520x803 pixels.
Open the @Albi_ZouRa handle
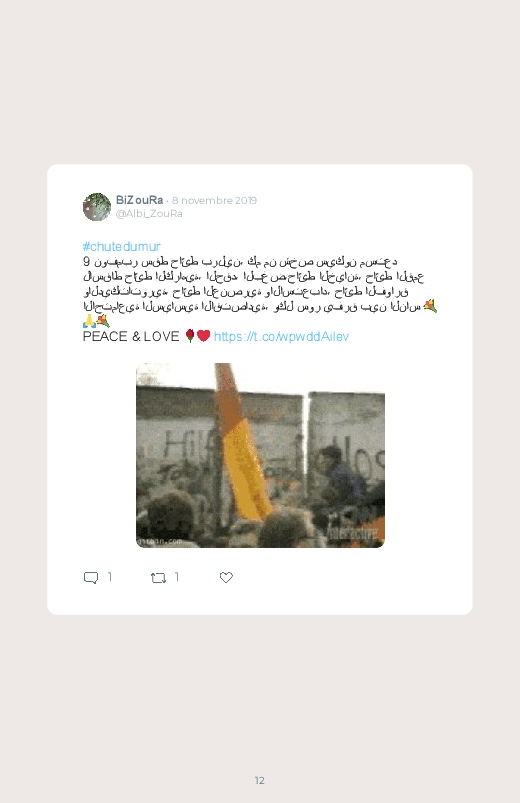[149, 214]
